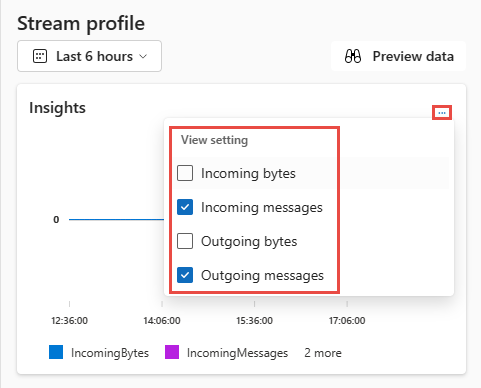Disable the Outgoing messages checkbox
481x388 pixels.
(x=185, y=275)
